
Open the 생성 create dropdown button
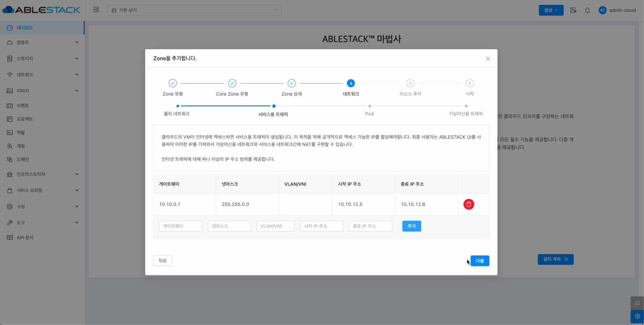coord(551,10)
